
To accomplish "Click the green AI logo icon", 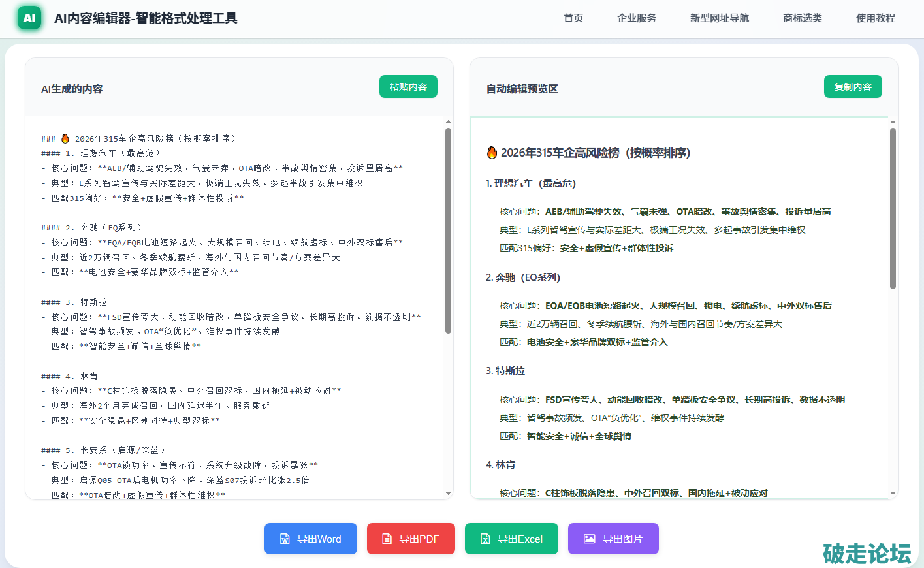I will [x=29, y=18].
